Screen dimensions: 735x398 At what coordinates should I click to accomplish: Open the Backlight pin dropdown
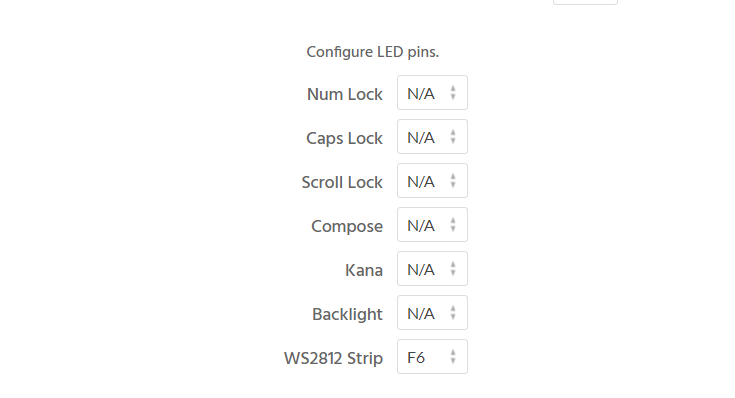(x=432, y=313)
